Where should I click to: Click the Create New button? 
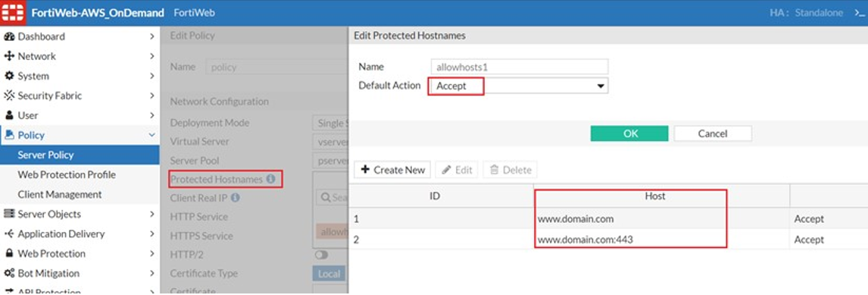click(392, 170)
